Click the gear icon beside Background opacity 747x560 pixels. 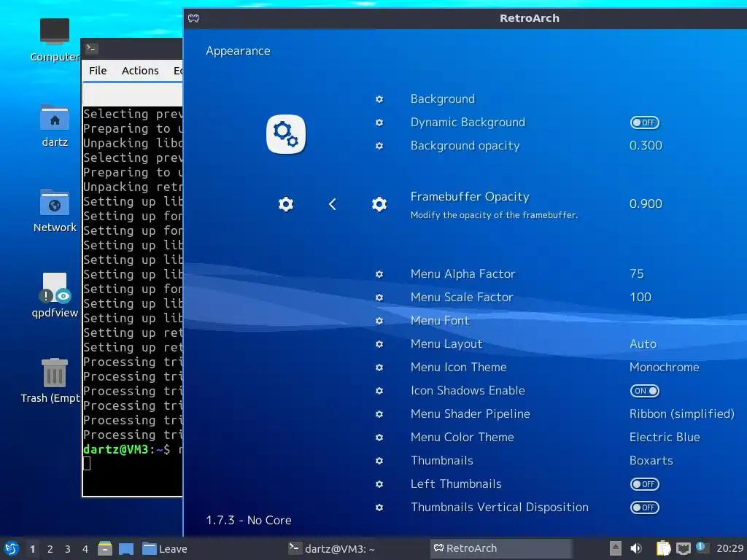(x=379, y=146)
